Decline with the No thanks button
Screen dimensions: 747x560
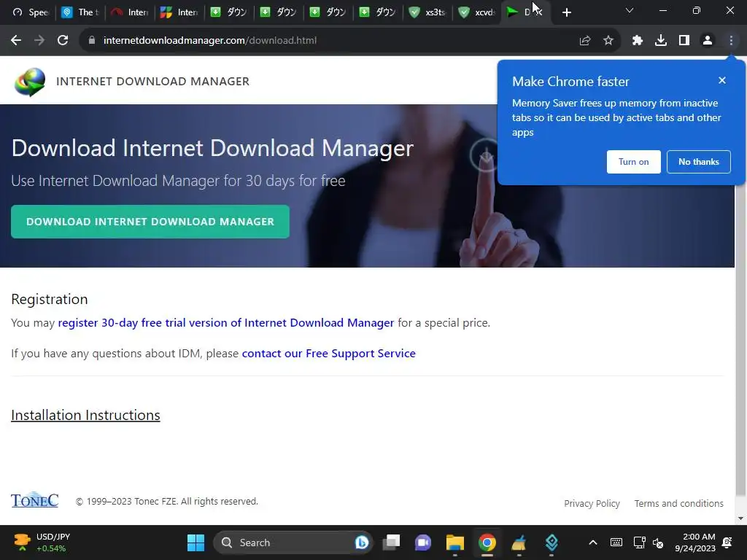pyautogui.click(x=698, y=162)
